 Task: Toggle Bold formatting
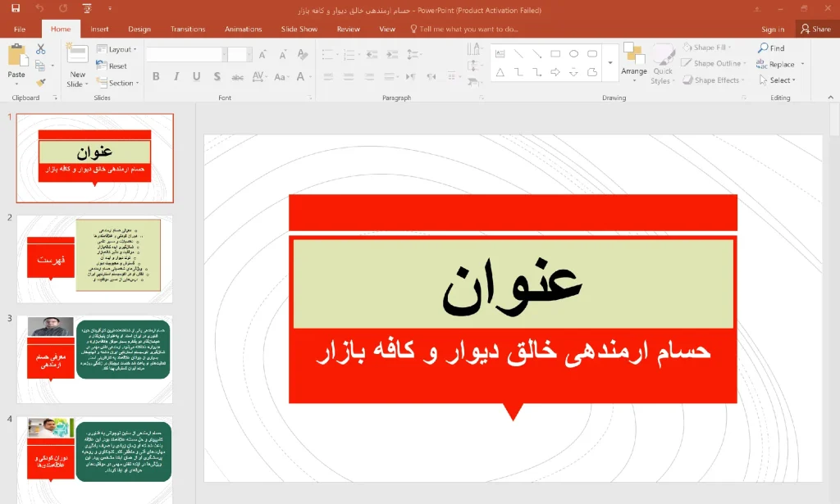click(x=157, y=76)
